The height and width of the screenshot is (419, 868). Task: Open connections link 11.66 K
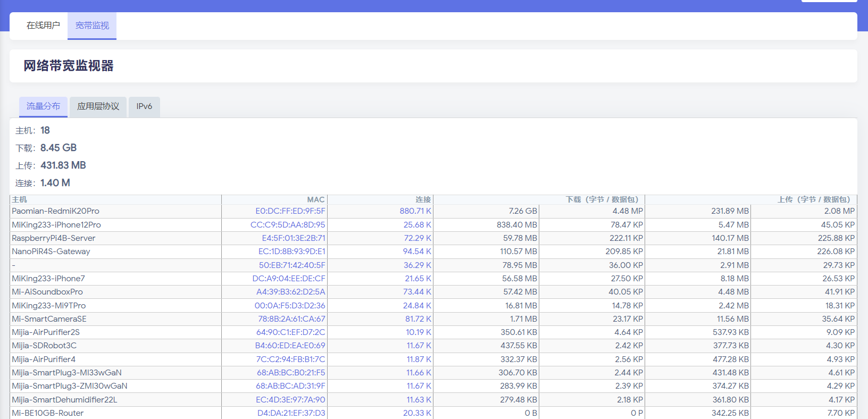419,373
